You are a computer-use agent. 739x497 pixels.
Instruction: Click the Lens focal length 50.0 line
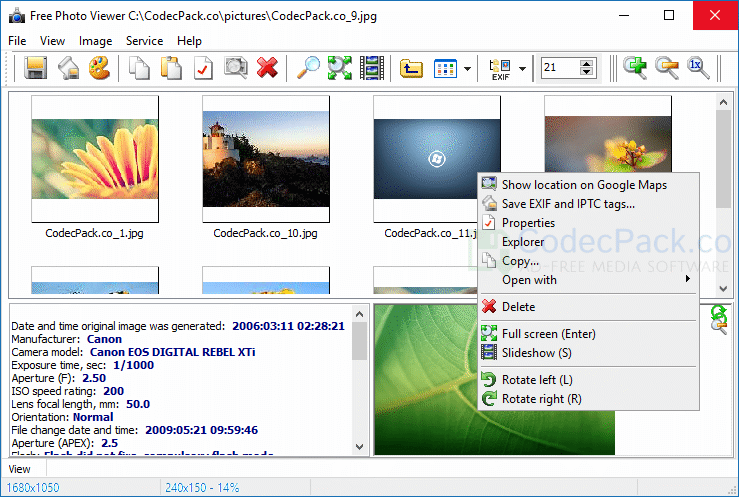(81, 404)
